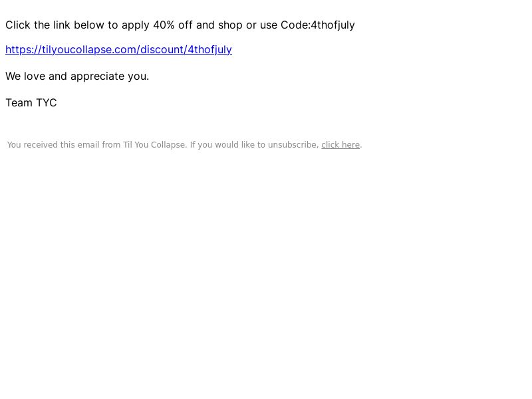The width and height of the screenshot is (532, 399).
Task: Click 'If you would like to' footer phrase
Action: tap(227, 145)
